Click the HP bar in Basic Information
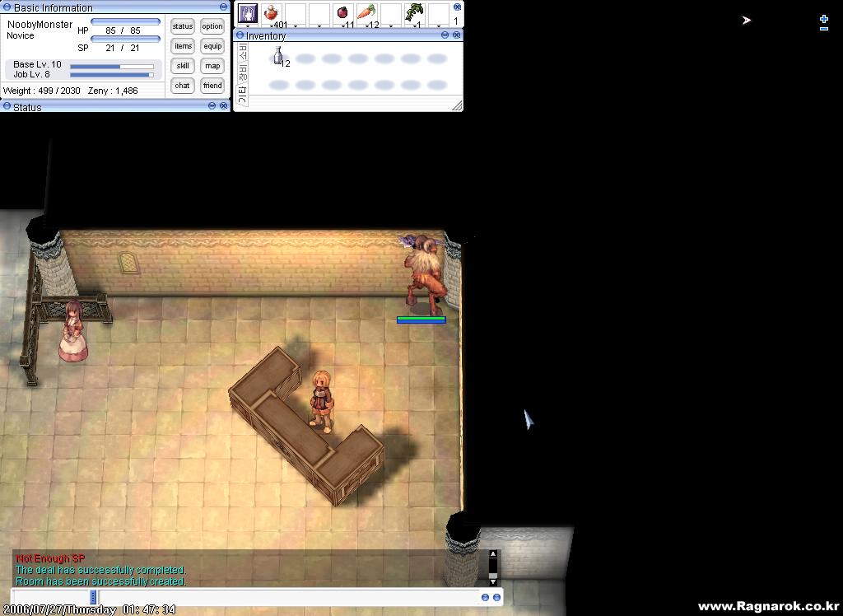The height and width of the screenshot is (616, 843). 125,22
